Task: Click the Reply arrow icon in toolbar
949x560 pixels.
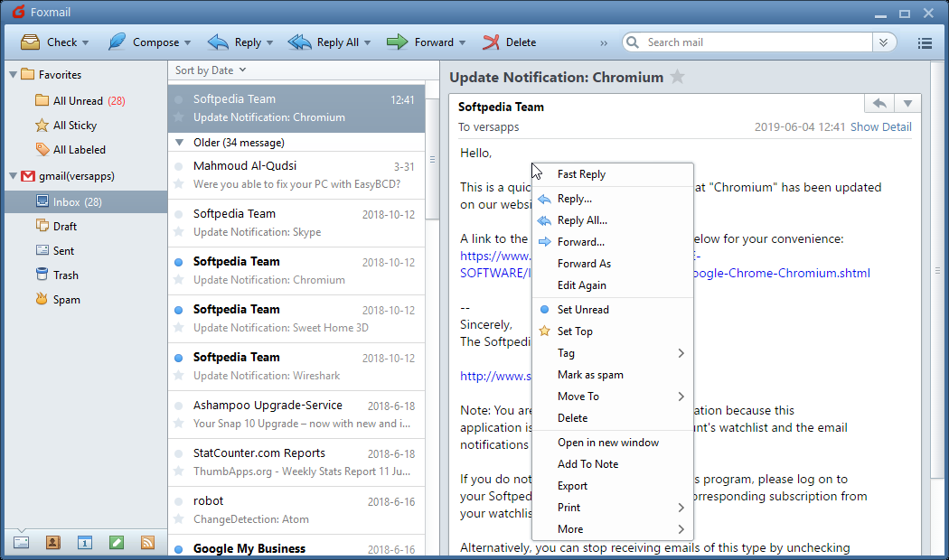Action: tap(218, 42)
